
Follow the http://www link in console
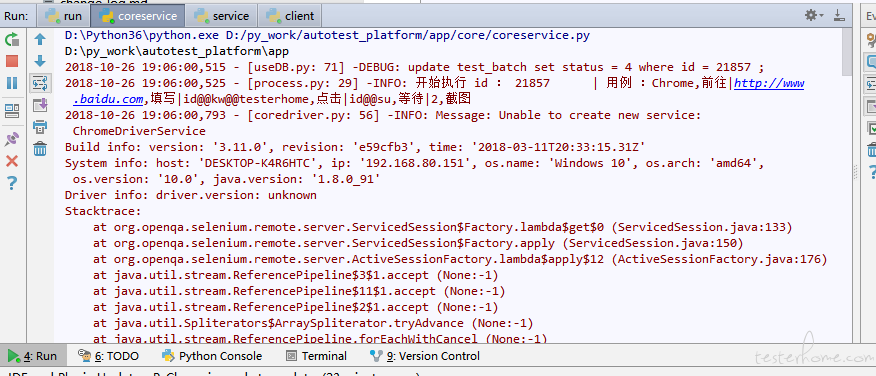click(769, 83)
